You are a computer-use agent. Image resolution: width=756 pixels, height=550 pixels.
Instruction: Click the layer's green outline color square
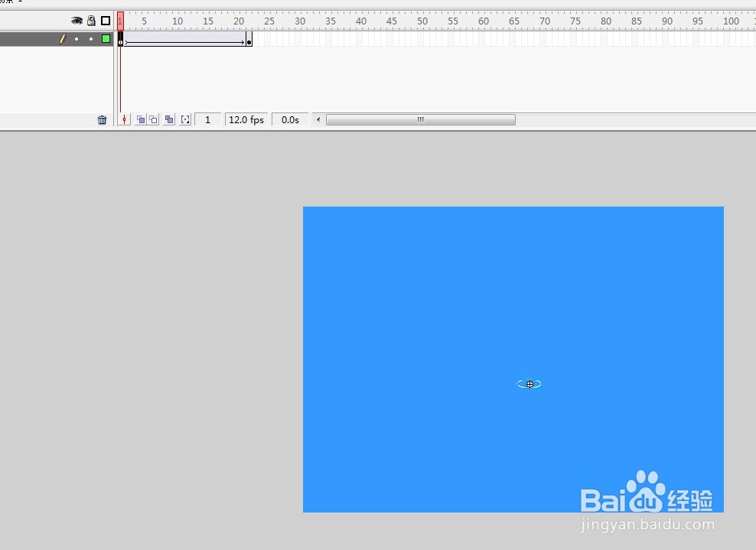[106, 38]
